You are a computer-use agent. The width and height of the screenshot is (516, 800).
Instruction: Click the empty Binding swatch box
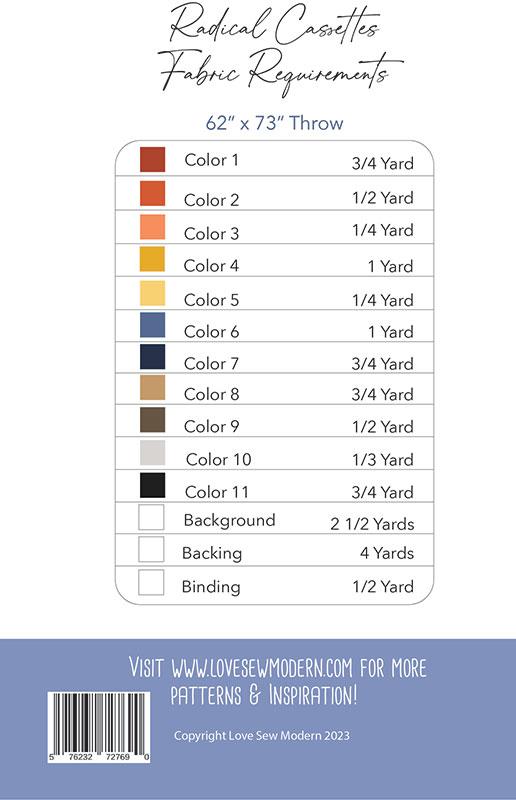tap(151, 582)
